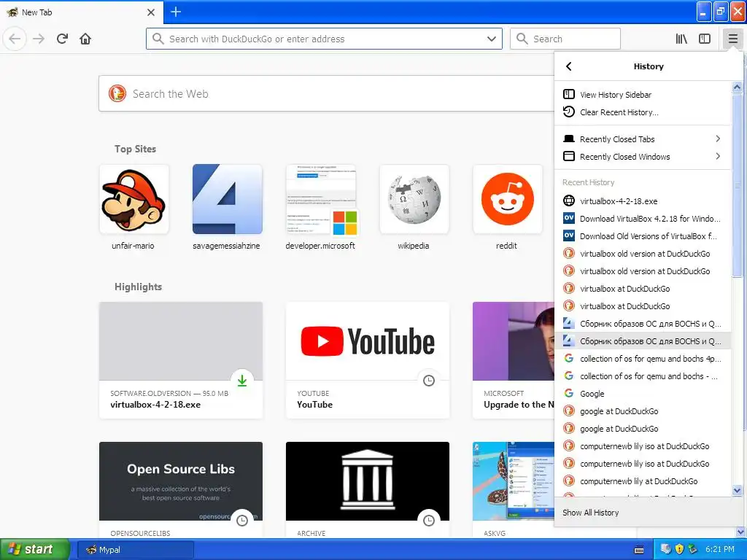Click the green download icon on virtualbox card

[242, 381]
